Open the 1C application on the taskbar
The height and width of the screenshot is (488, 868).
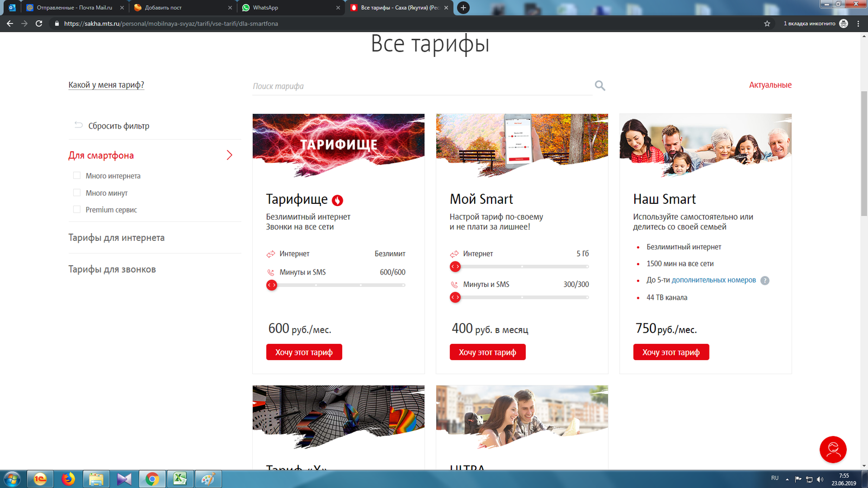40,479
